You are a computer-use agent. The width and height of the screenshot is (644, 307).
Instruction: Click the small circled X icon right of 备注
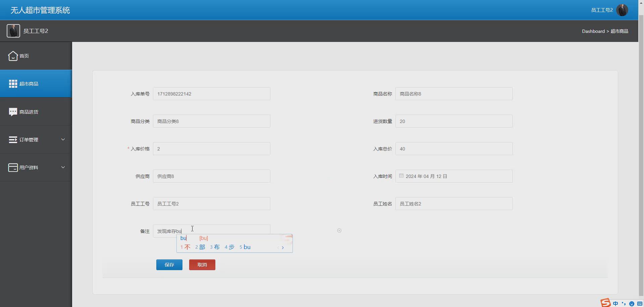pos(339,231)
